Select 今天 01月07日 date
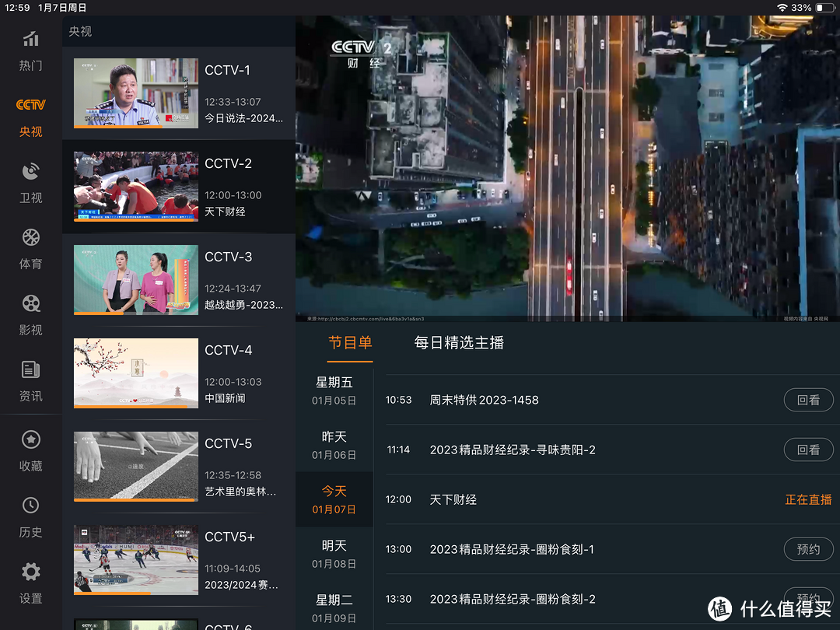The image size is (840, 630). click(x=334, y=499)
